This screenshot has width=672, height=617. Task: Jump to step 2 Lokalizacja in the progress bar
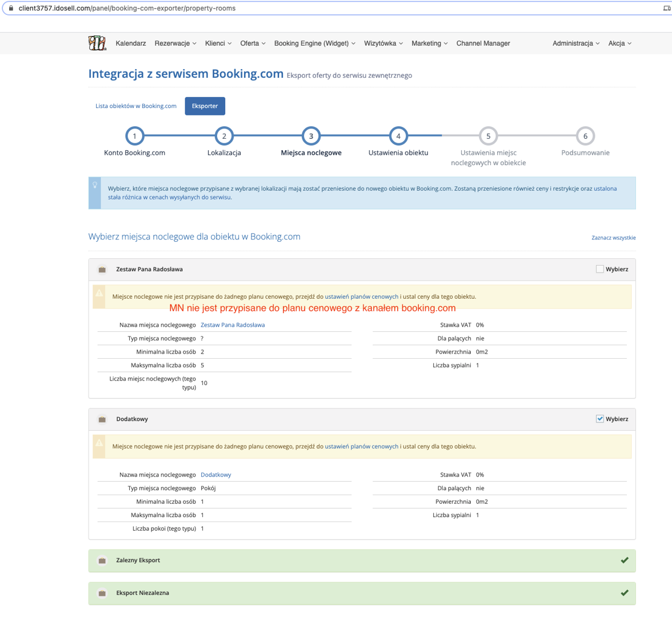click(x=224, y=136)
